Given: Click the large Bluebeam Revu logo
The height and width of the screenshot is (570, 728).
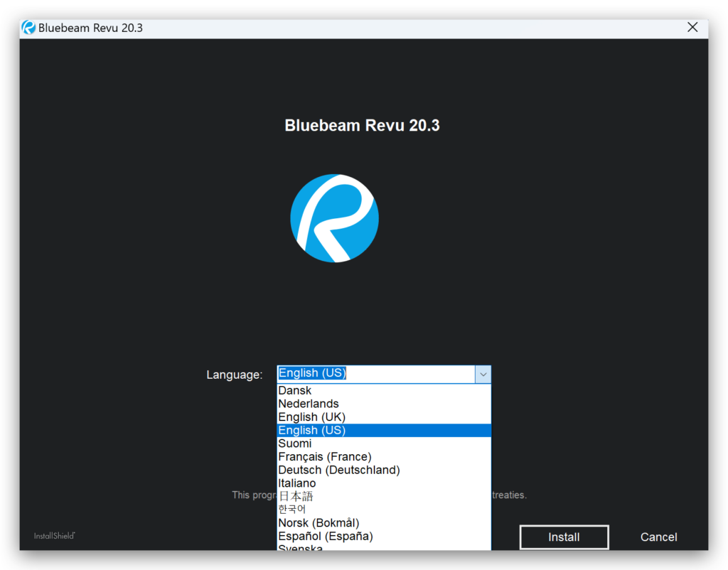Looking at the screenshot, I should [x=334, y=218].
